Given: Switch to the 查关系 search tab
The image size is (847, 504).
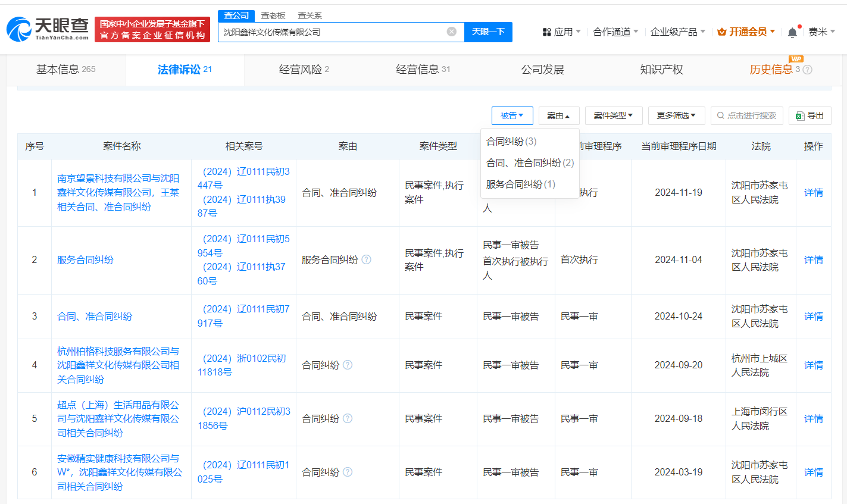Looking at the screenshot, I should point(310,15).
